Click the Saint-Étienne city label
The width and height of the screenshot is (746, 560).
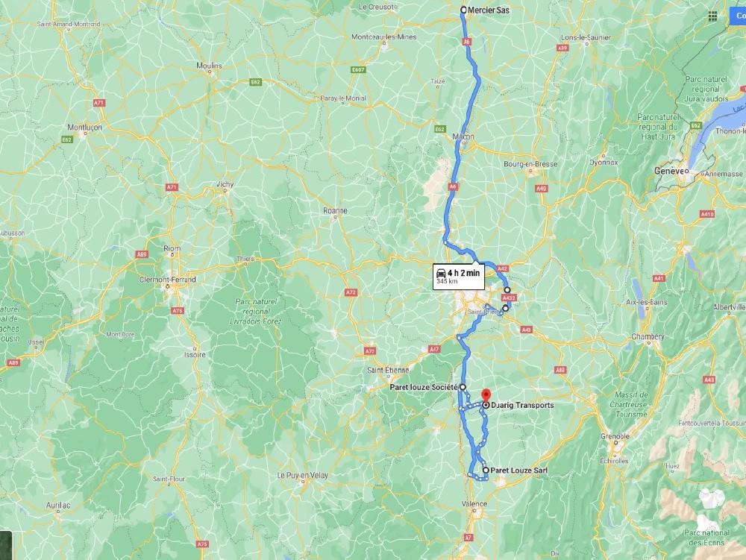(388, 370)
